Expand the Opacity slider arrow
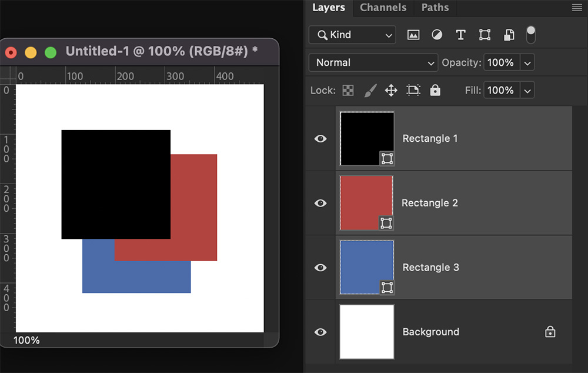The image size is (588, 373). (x=527, y=63)
